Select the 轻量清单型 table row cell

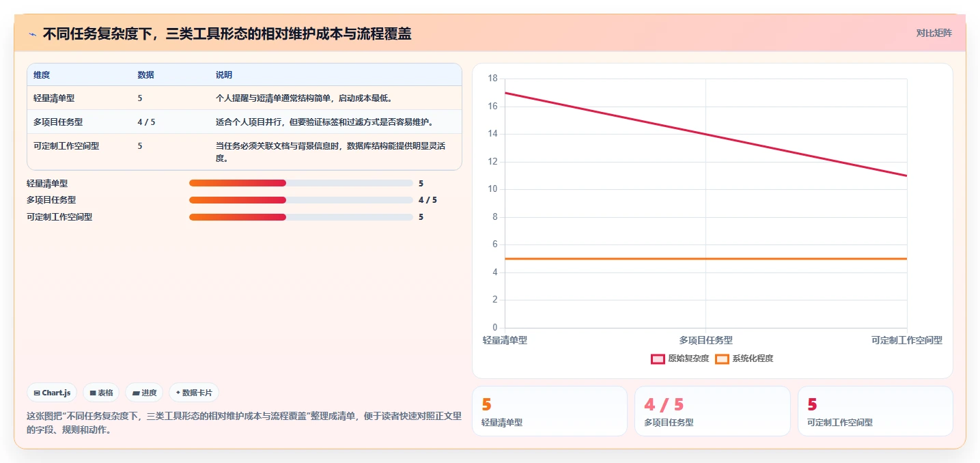coord(54,98)
